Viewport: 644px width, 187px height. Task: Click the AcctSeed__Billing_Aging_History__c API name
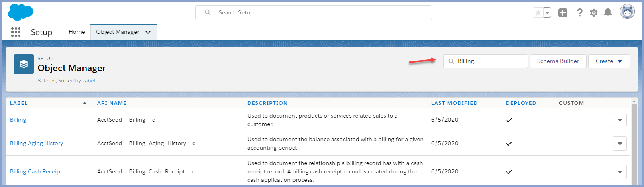tap(146, 143)
